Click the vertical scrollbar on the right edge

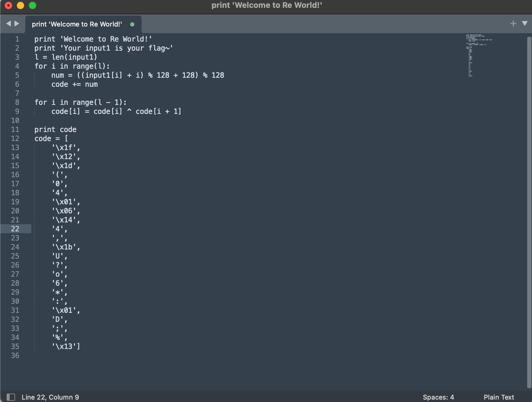529,212
